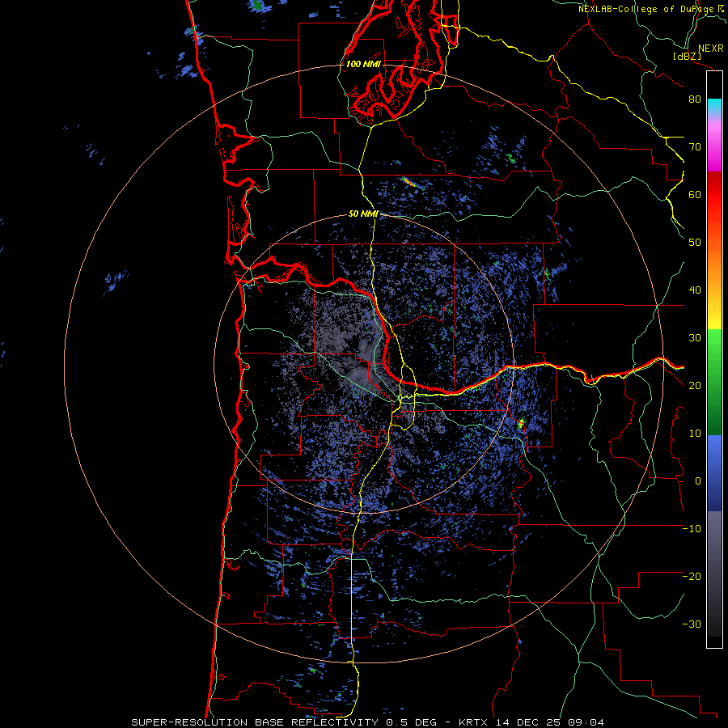Click the 14 DEC 25 date in caption

pos(531,722)
